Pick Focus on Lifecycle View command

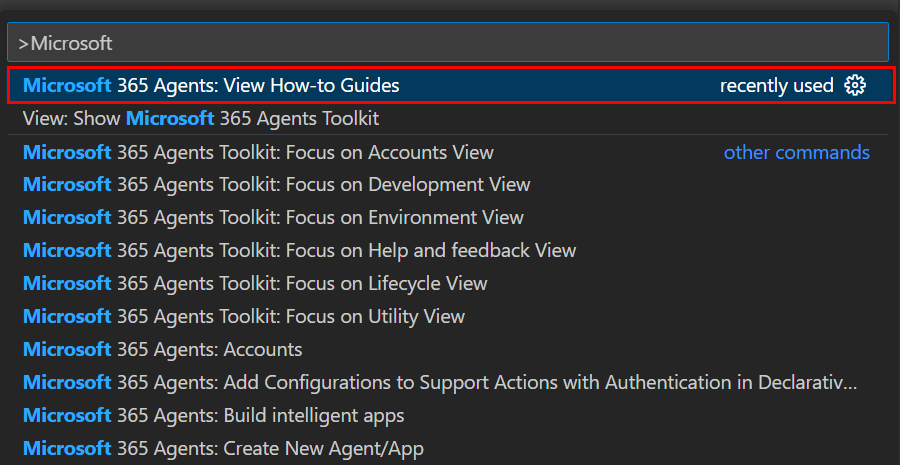click(255, 284)
